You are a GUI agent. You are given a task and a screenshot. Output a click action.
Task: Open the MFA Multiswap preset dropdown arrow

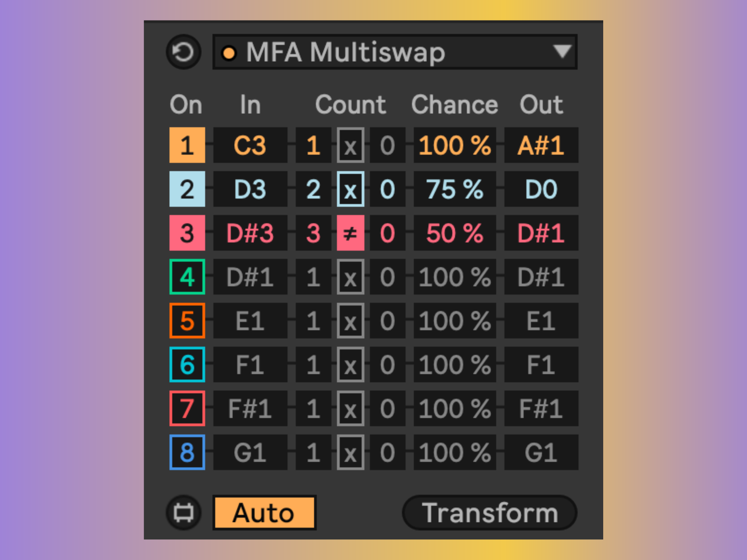562,52
